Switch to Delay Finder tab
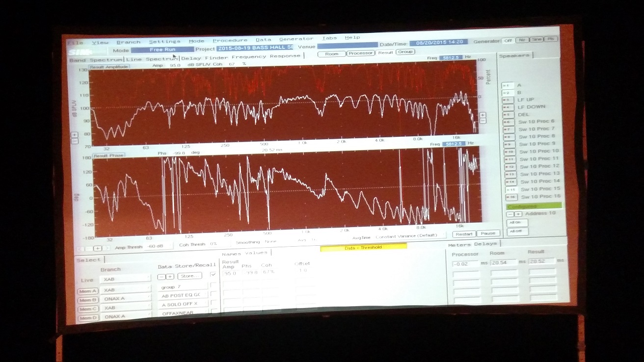644x362 pixels. (x=205, y=57)
